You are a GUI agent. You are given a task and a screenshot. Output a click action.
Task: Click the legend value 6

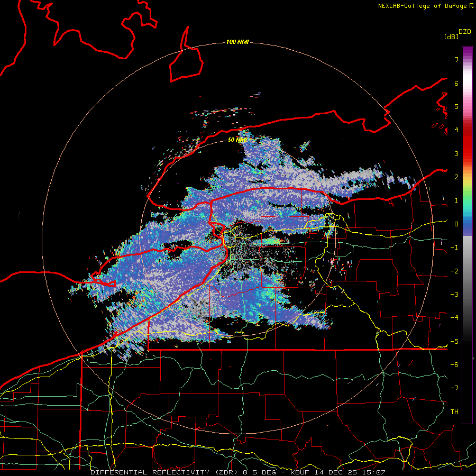(x=456, y=83)
